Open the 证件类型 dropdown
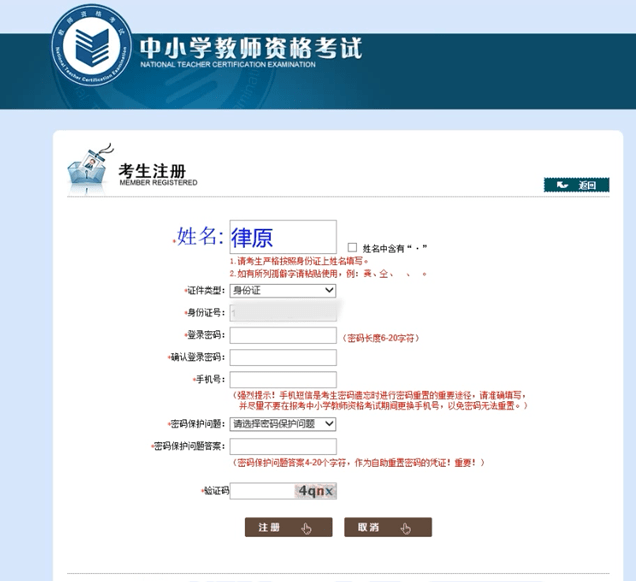636x582 pixels. [283, 290]
